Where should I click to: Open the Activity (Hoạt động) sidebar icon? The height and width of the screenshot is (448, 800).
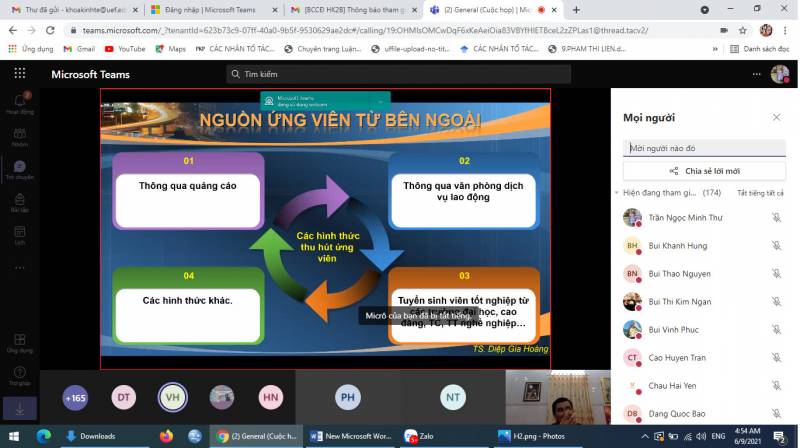pyautogui.click(x=19, y=102)
